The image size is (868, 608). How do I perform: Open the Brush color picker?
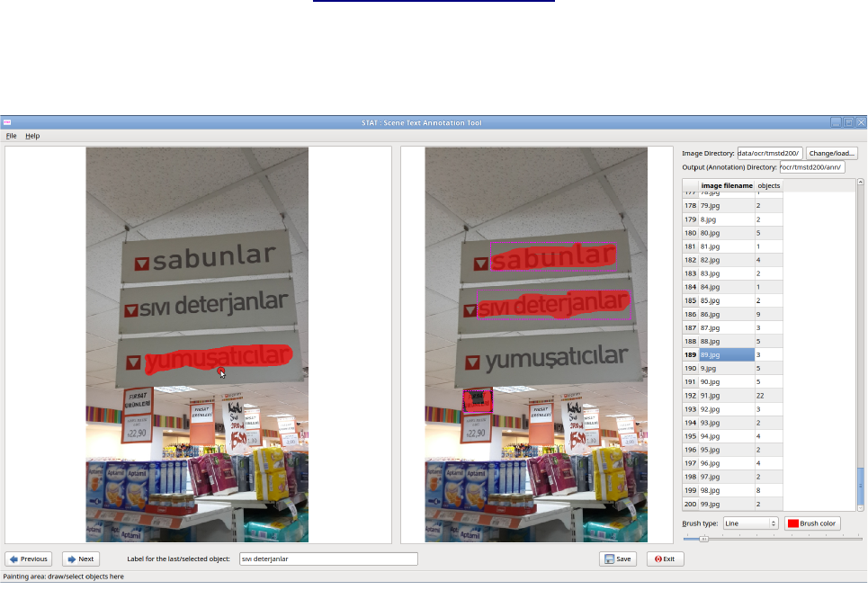click(812, 523)
